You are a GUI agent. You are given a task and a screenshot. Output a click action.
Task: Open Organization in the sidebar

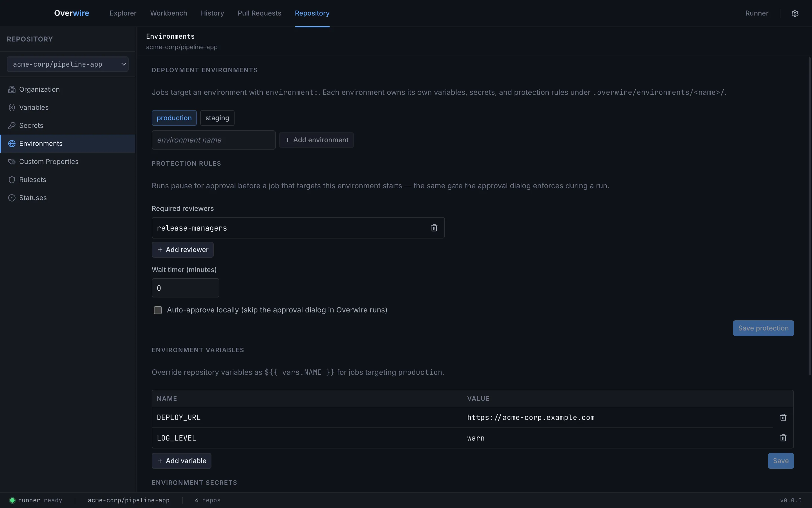[x=68, y=89]
